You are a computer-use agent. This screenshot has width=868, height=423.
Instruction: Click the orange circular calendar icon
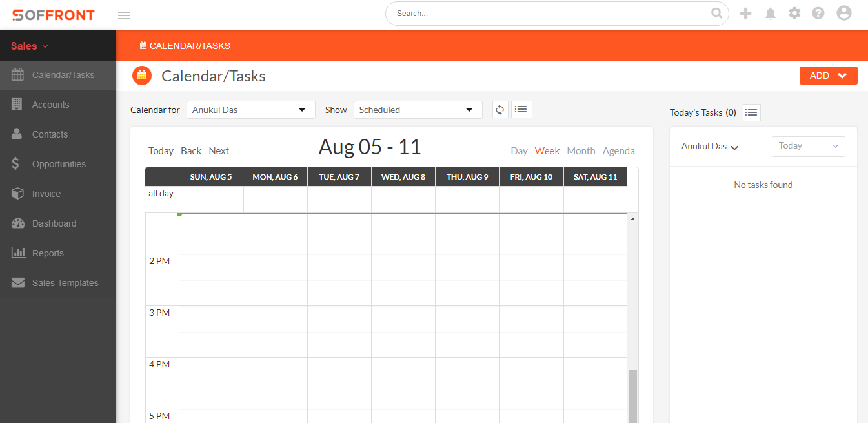coord(142,76)
